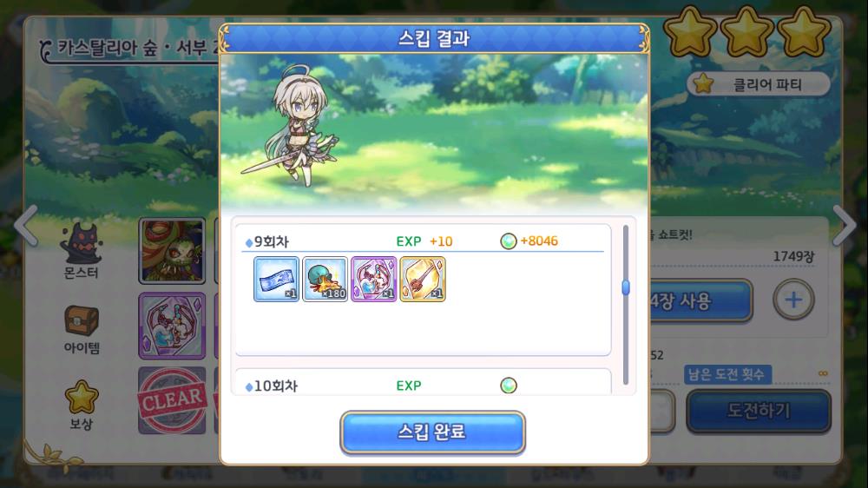Select the golden staff equipment reward icon
The image size is (868, 488).
tap(423, 280)
